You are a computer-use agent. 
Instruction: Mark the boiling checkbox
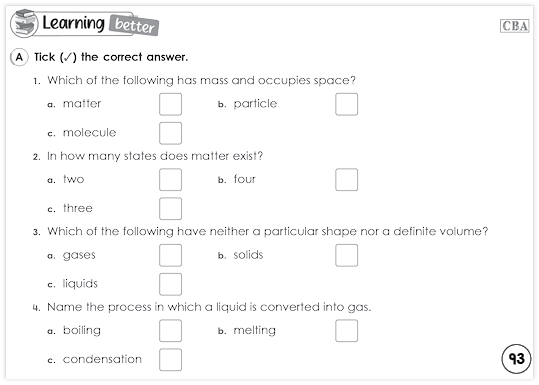click(x=170, y=331)
